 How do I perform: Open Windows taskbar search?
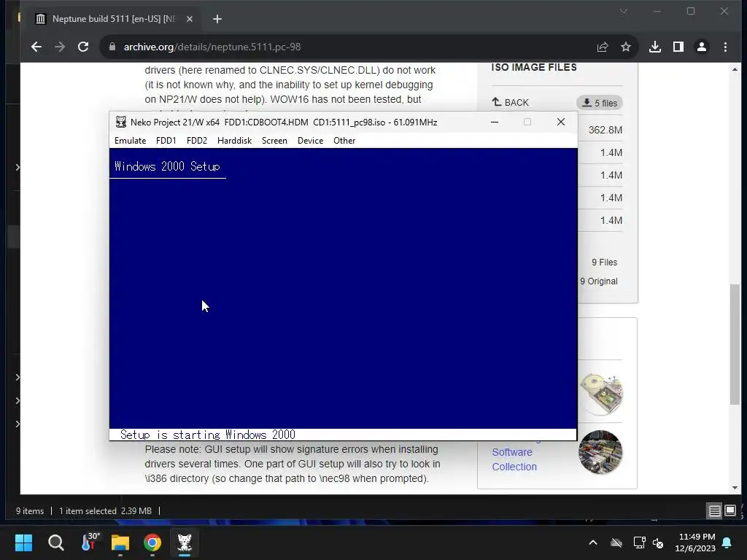click(x=55, y=542)
